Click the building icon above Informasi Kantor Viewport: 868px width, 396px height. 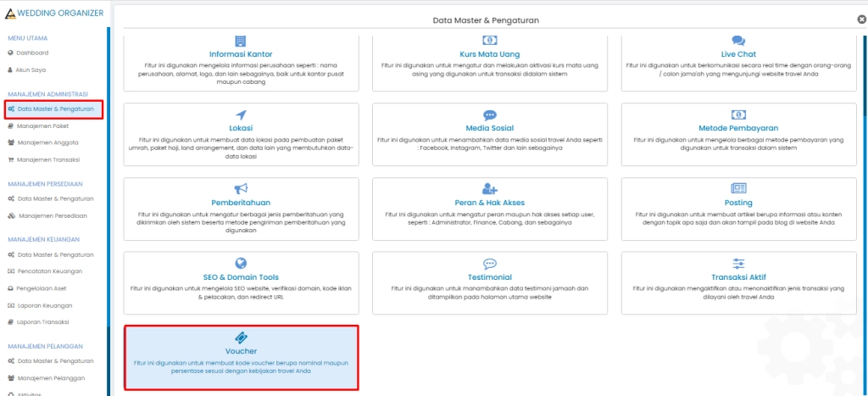[241, 41]
